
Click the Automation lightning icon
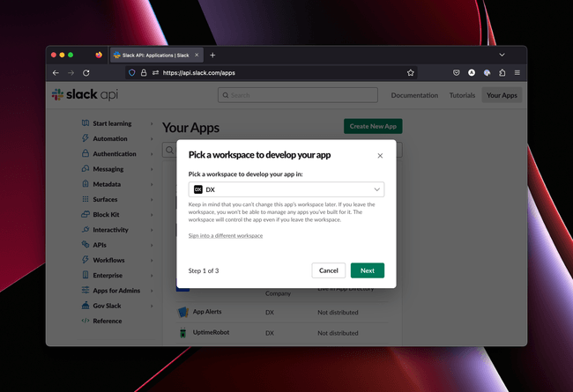pyautogui.click(x=86, y=138)
